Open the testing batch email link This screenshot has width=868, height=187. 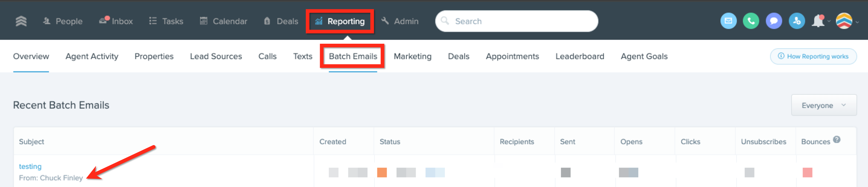pos(30,166)
